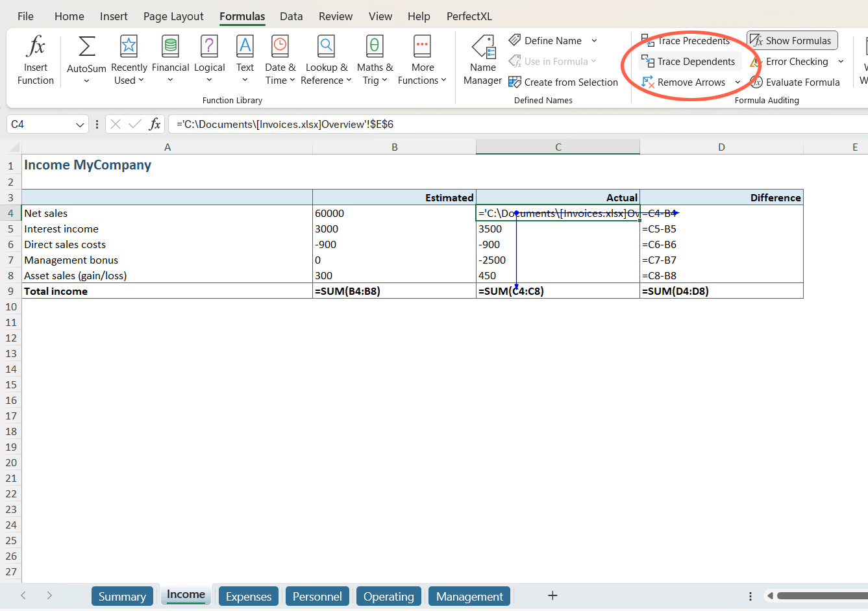This screenshot has width=868, height=611.
Task: Click the Insert Function fx icon
Action: click(x=36, y=47)
